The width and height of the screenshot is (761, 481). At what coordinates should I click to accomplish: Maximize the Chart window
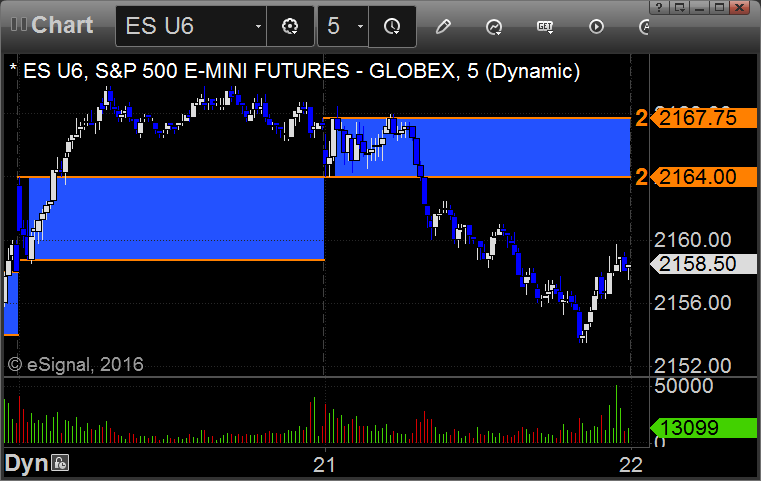719,7
